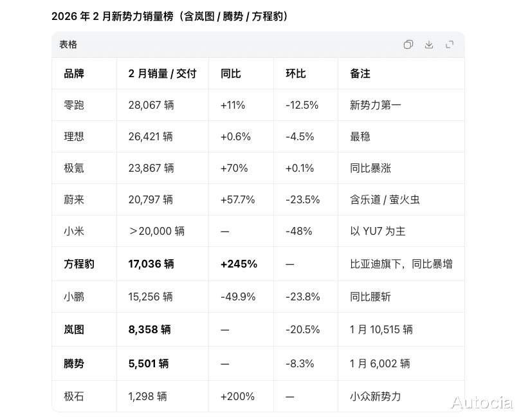
Task: Select the '1 月 10,515 辆' remark
Action: pyautogui.click(x=381, y=329)
